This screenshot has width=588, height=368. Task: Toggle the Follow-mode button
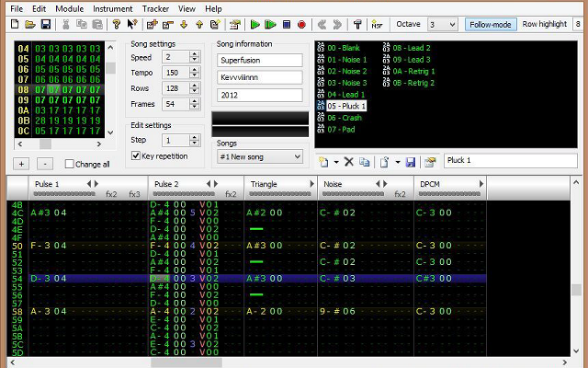click(x=491, y=25)
